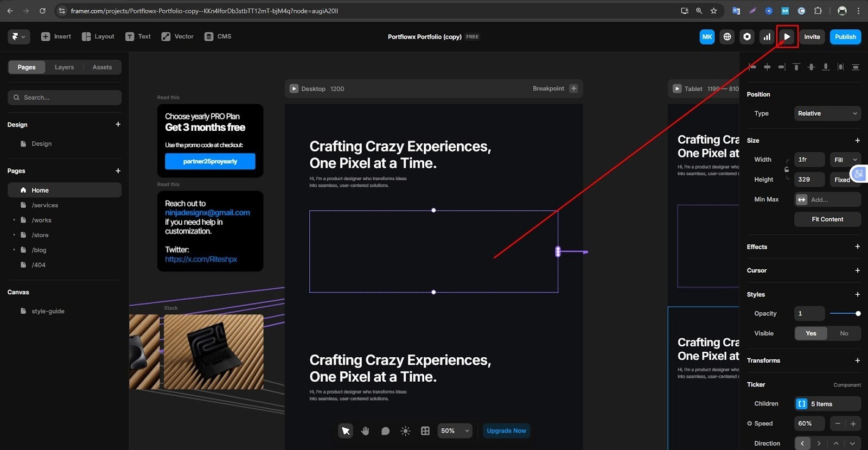The height and width of the screenshot is (450, 868).
Task: Select the Text tool
Action: 138,36
